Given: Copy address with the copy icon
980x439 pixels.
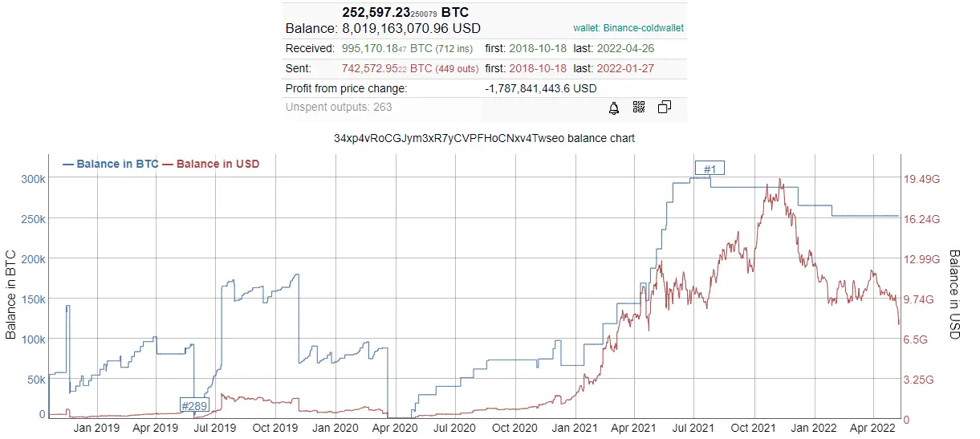Looking at the screenshot, I should point(665,108).
